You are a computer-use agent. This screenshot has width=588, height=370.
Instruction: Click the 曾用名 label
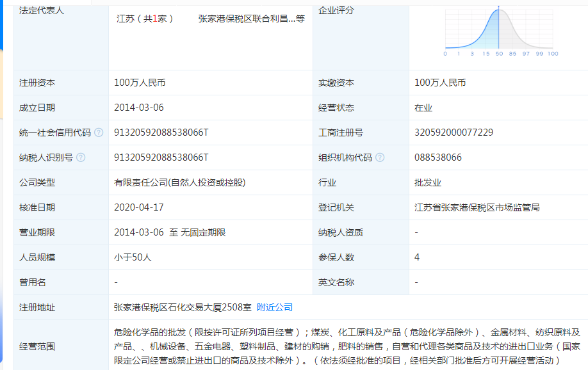[33, 282]
